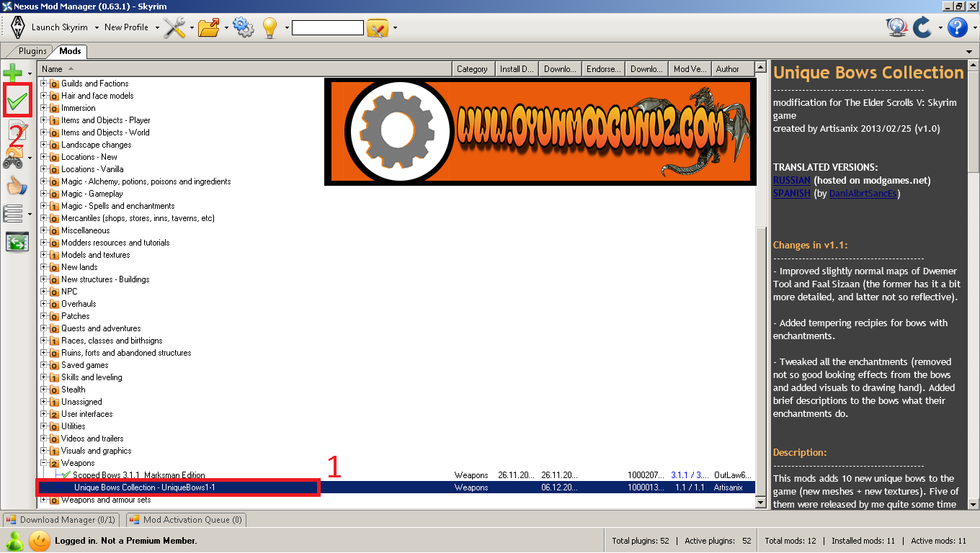Open dropdown arrow next to lightbulb icon

(x=287, y=28)
